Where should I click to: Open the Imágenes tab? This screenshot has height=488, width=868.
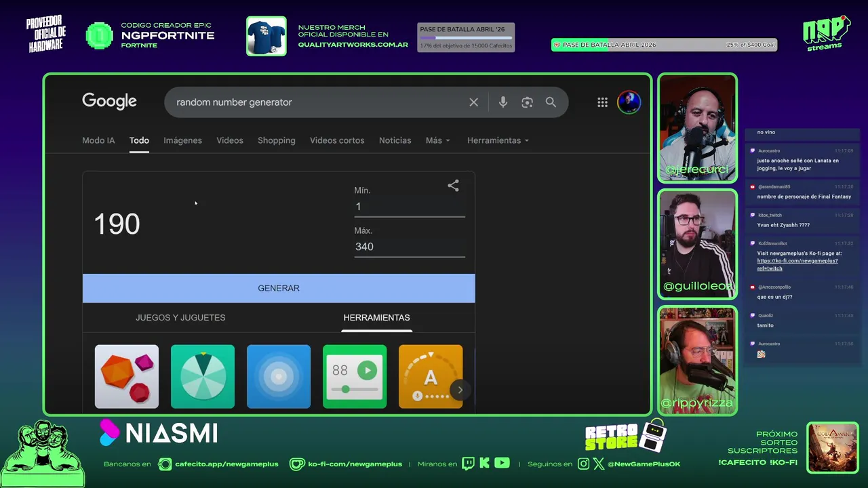point(182,140)
